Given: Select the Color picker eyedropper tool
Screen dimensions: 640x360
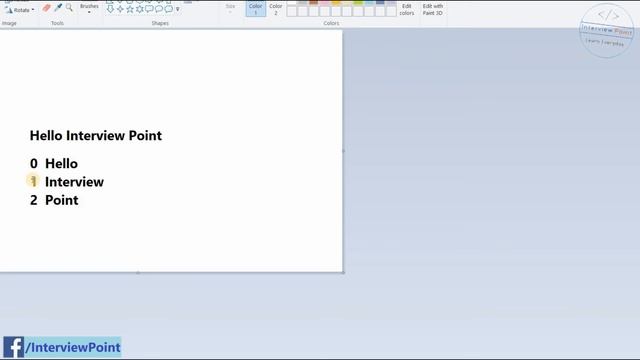Looking at the screenshot, I should (58, 8).
